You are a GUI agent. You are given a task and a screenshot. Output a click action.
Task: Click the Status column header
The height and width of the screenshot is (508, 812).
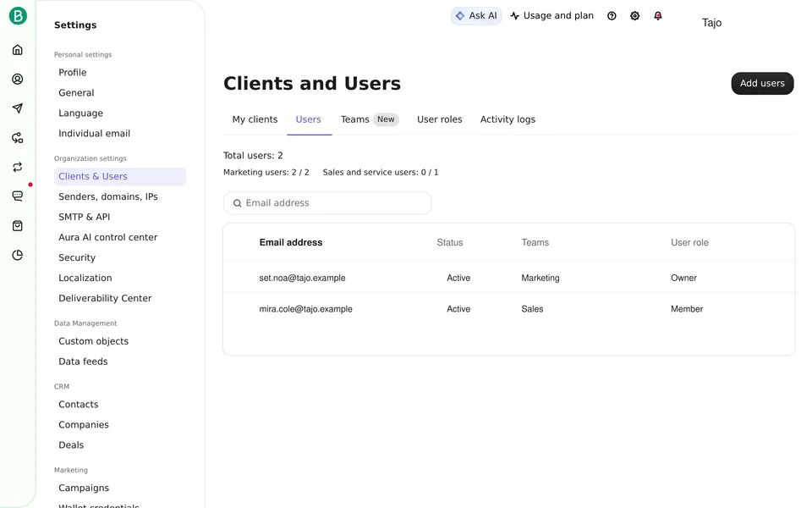point(449,243)
